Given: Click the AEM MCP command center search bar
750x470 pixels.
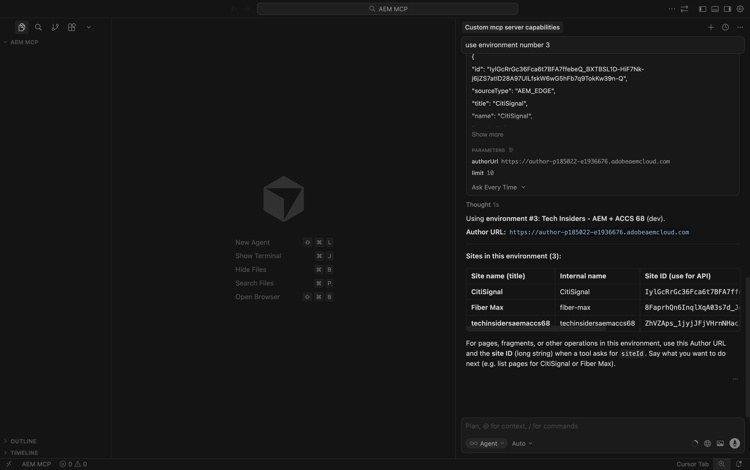Looking at the screenshot, I should 387,9.
